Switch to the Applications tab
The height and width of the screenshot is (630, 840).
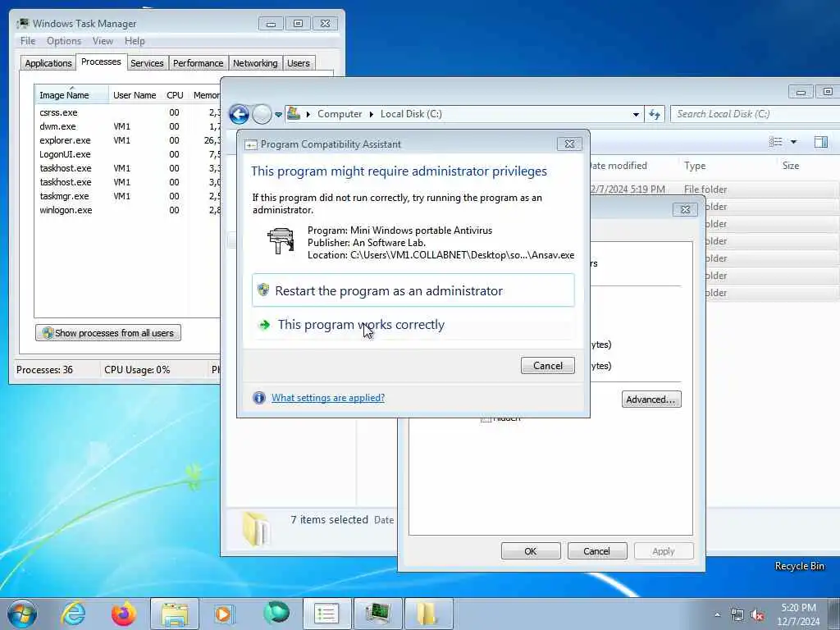click(48, 63)
